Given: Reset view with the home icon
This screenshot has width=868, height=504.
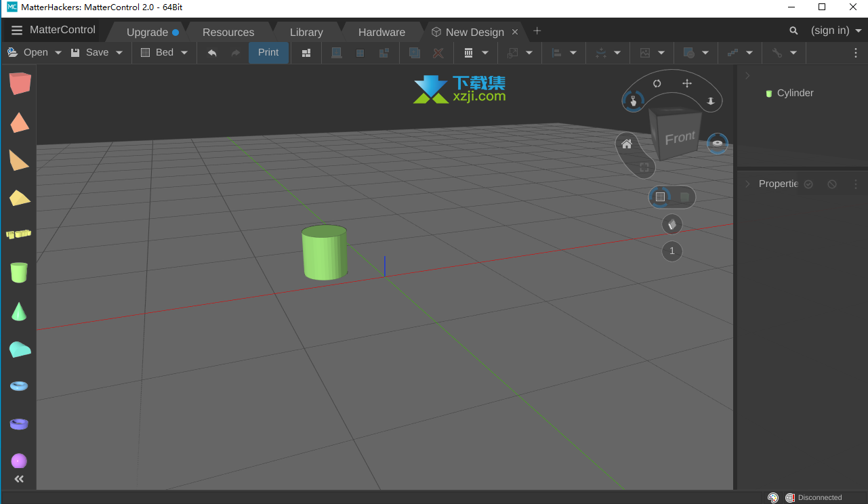Looking at the screenshot, I should 627,144.
